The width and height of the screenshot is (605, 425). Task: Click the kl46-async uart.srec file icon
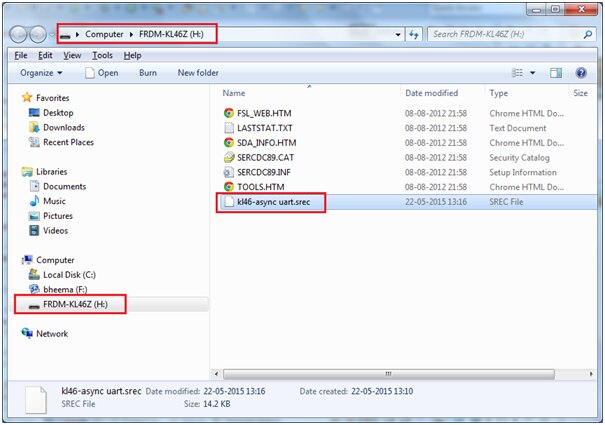tap(229, 201)
